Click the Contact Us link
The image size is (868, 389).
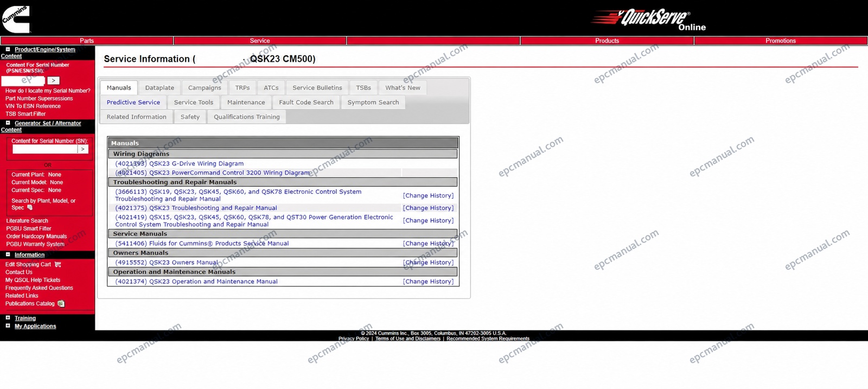pos(19,272)
